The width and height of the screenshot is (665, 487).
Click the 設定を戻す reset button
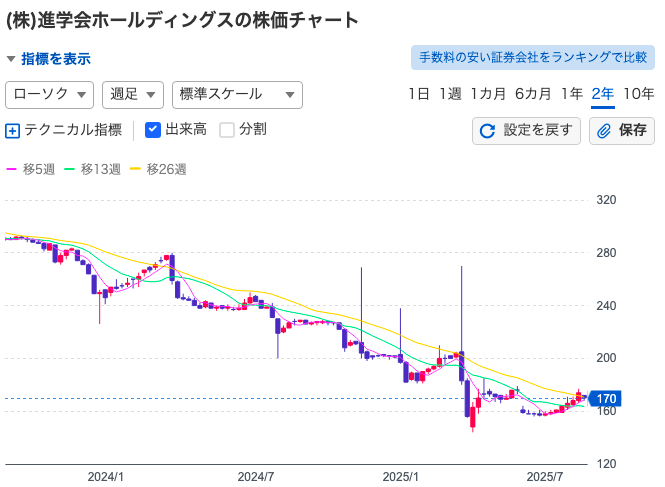coord(526,131)
